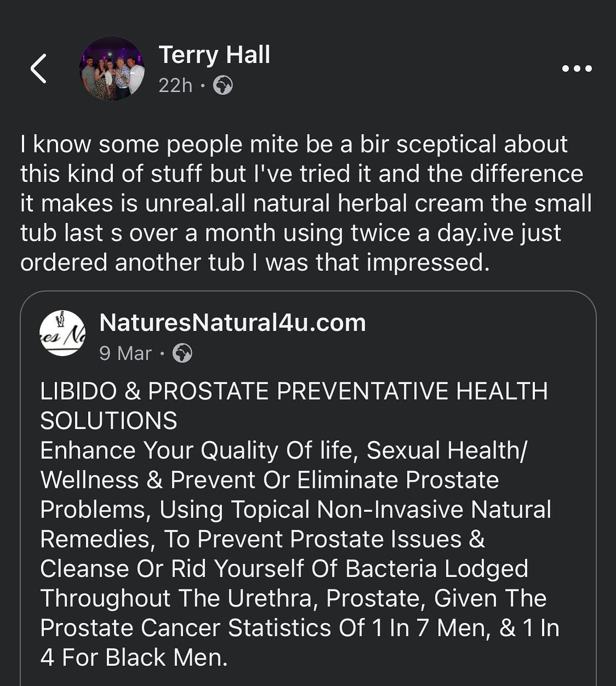Click the globe icon beside 9 Mar

coord(182,354)
